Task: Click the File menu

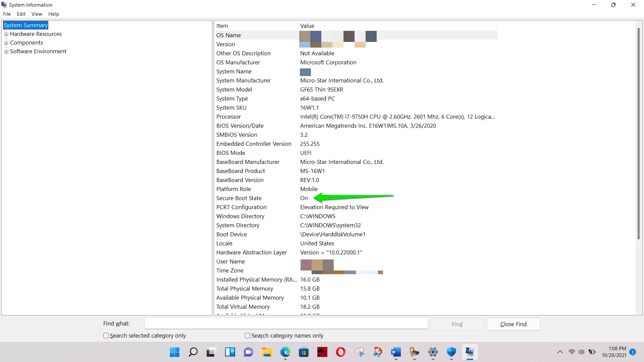Action: coord(7,14)
